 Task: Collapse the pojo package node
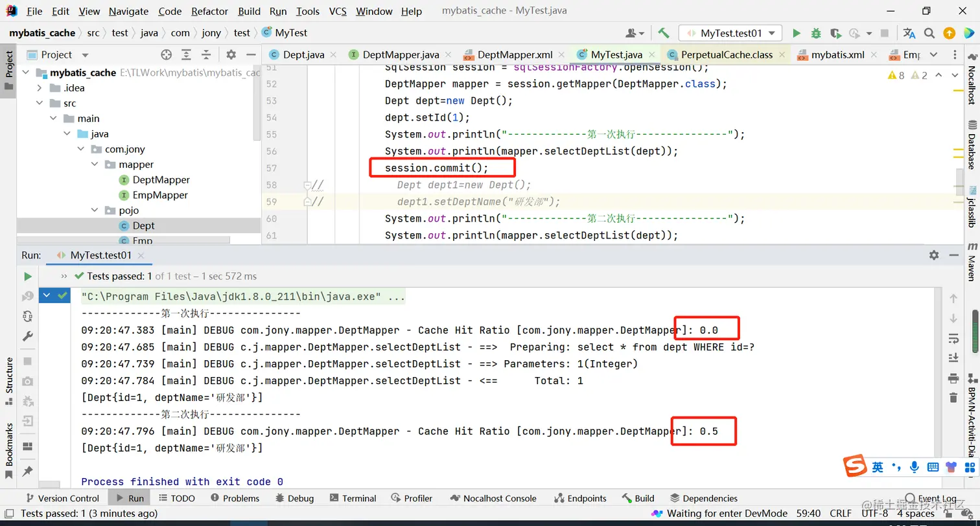[x=95, y=211]
